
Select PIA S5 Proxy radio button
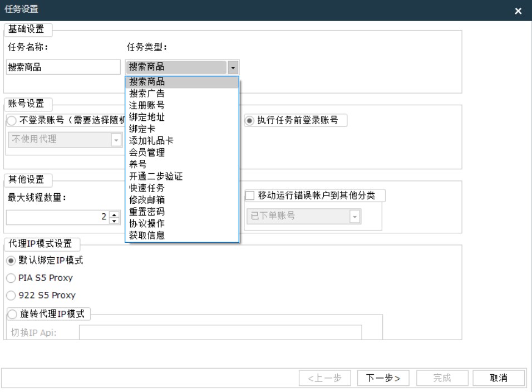click(x=11, y=278)
